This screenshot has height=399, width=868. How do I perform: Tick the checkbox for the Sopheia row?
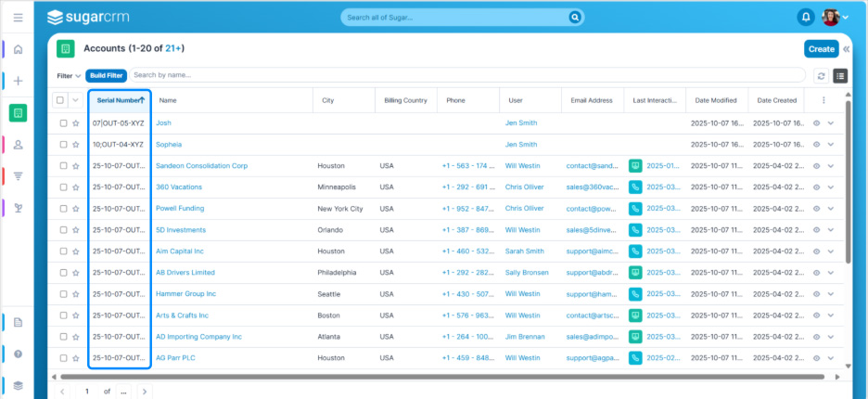63,145
